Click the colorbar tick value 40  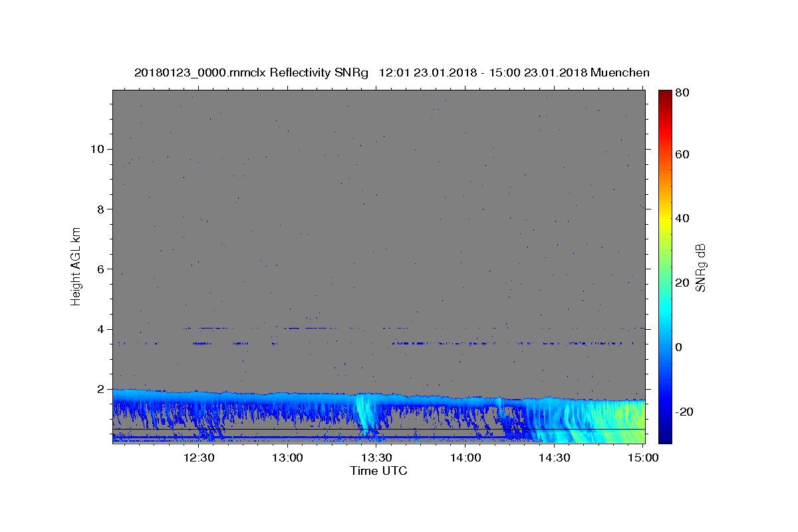(682, 218)
